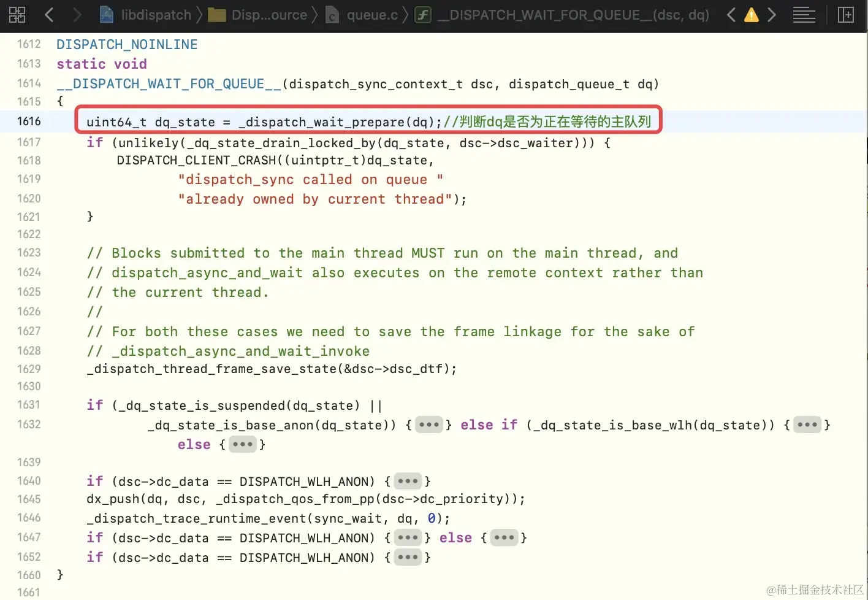The height and width of the screenshot is (600, 868).
Task: Click dispatch_queue_t parameter type
Action: point(569,83)
